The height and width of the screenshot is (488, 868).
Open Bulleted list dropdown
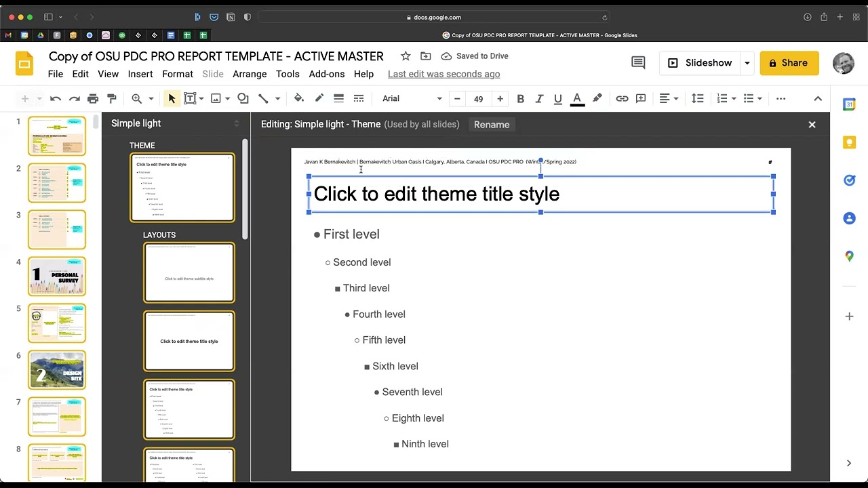coord(753,99)
